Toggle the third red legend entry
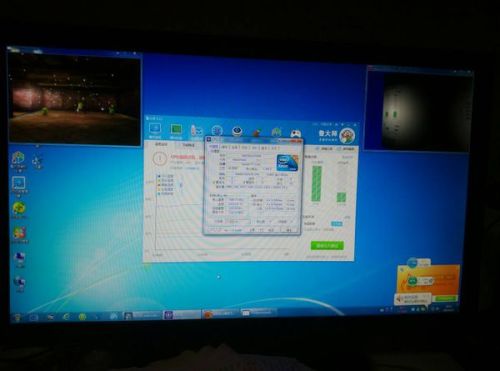 pyautogui.click(x=166, y=184)
